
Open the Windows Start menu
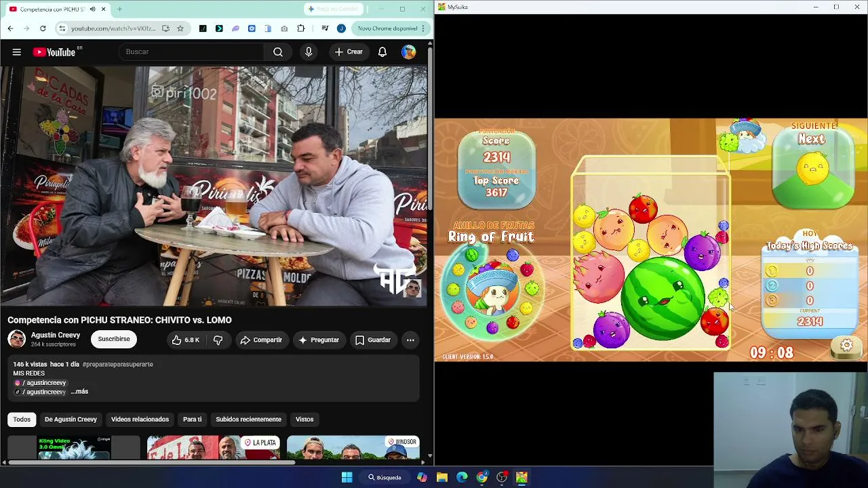[x=347, y=477]
